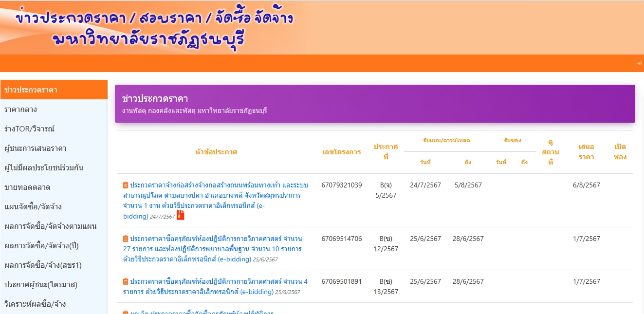Click the รับแบบ/ดาวน์โหลด column header
644x314 pixels.
click(x=446, y=141)
